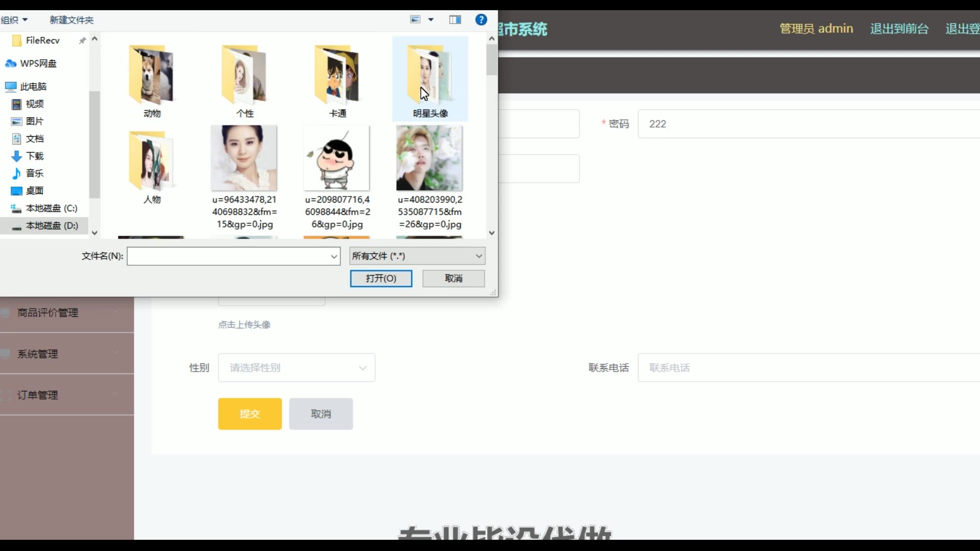Select the Crayon Shin-chan image thumbnail
This screenshot has width=980, height=551.
(336, 159)
